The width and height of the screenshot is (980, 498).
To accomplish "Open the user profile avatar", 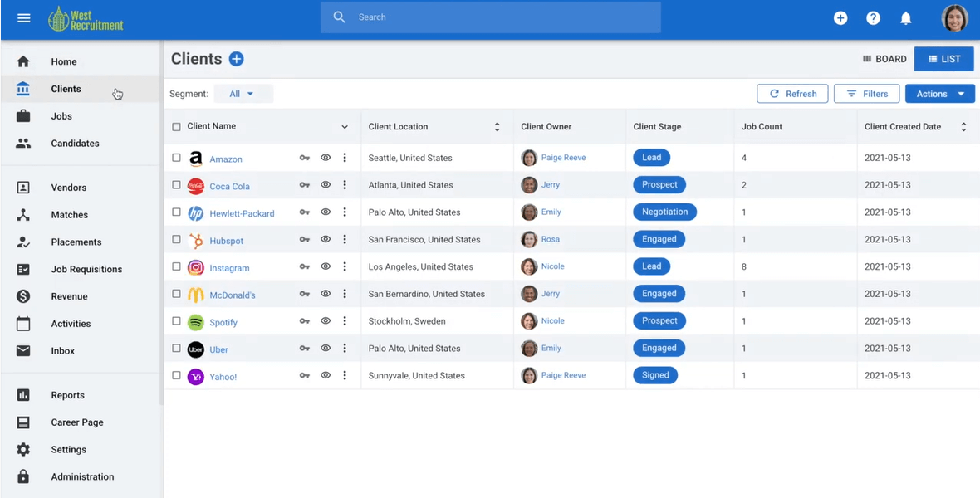I will pos(954,18).
